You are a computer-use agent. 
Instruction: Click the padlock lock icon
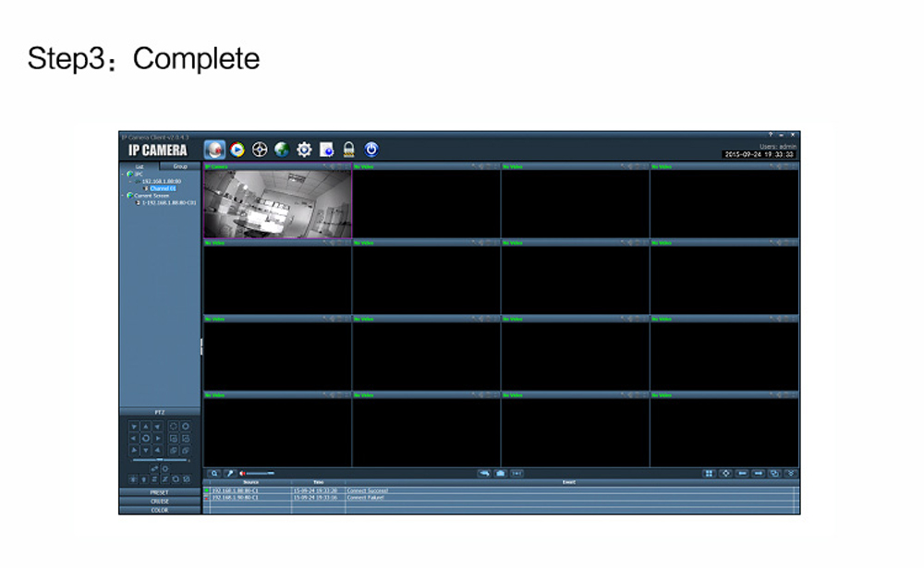point(349,149)
